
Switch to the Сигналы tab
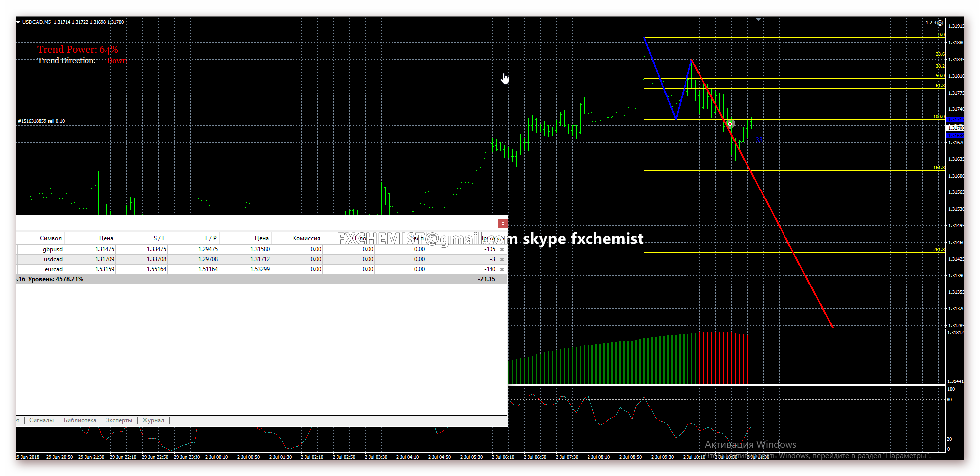[x=41, y=421]
